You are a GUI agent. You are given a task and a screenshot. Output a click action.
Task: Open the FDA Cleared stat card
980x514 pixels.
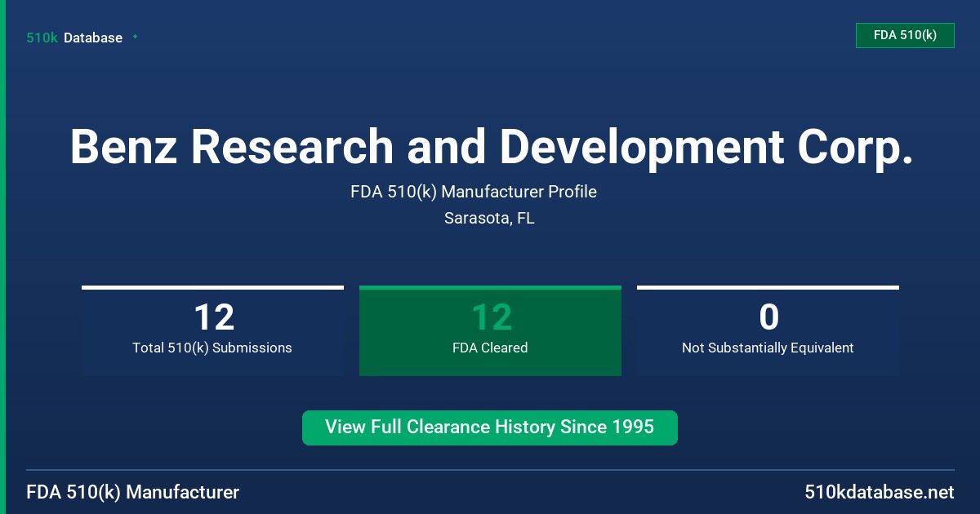[x=490, y=330]
